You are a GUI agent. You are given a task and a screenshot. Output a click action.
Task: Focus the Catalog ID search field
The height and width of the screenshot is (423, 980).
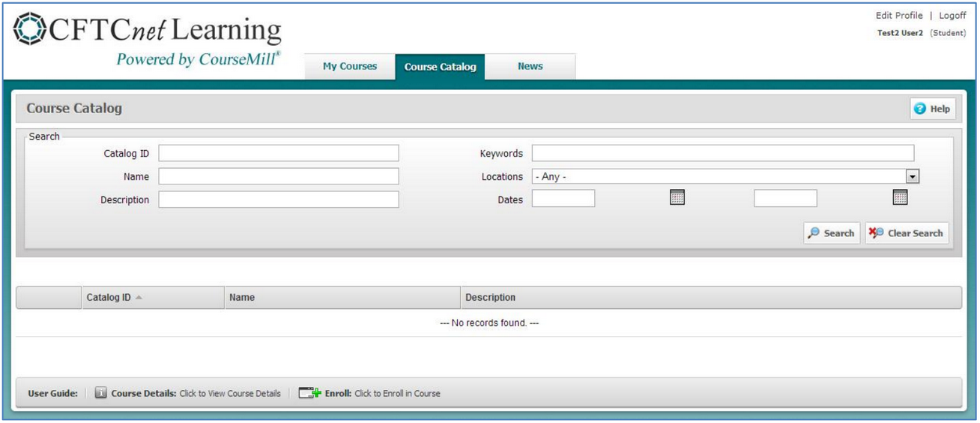(x=278, y=154)
